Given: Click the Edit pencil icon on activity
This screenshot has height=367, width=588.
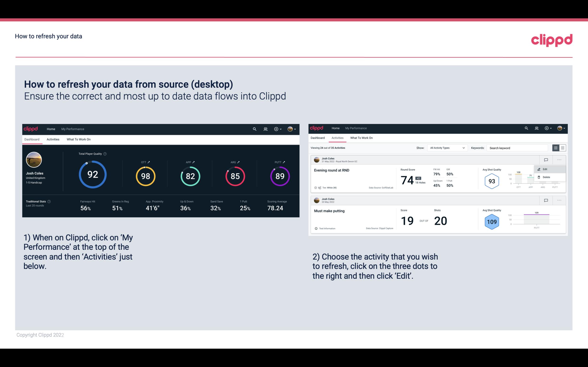Looking at the screenshot, I should (539, 169).
